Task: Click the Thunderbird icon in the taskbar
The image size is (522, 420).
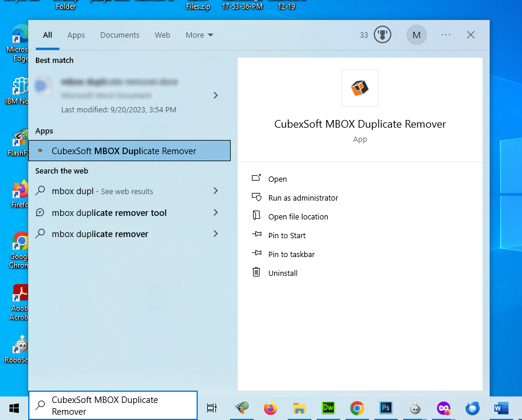Action: pos(472,407)
